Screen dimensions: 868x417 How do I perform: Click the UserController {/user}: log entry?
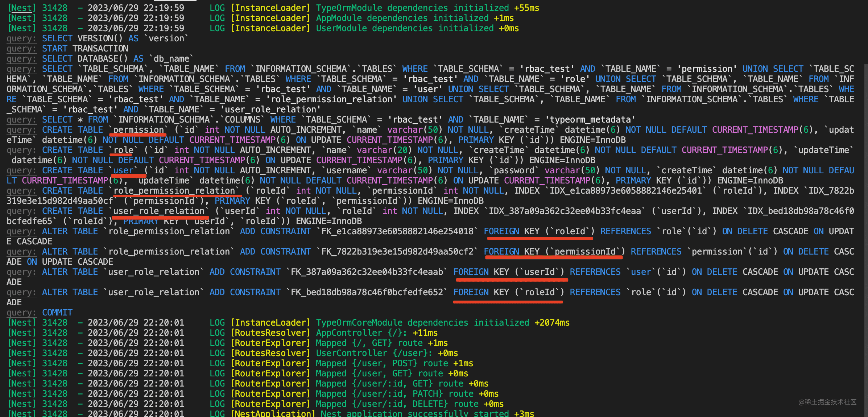(373, 353)
